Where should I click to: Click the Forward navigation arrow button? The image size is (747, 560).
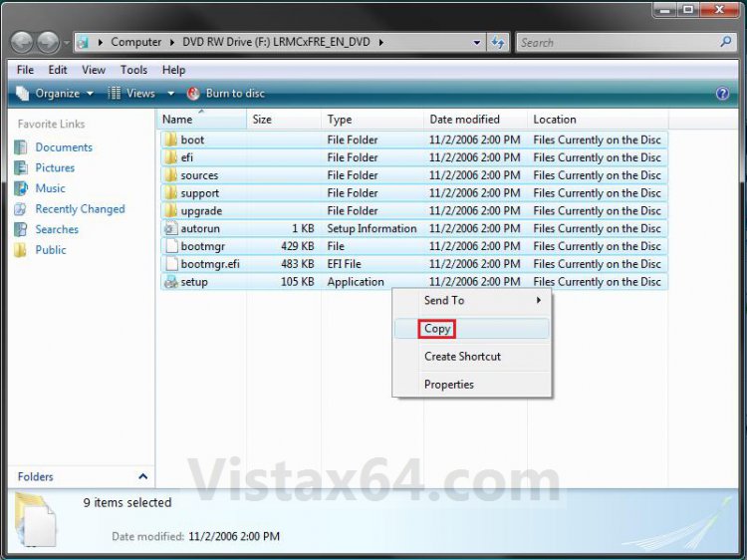48,43
